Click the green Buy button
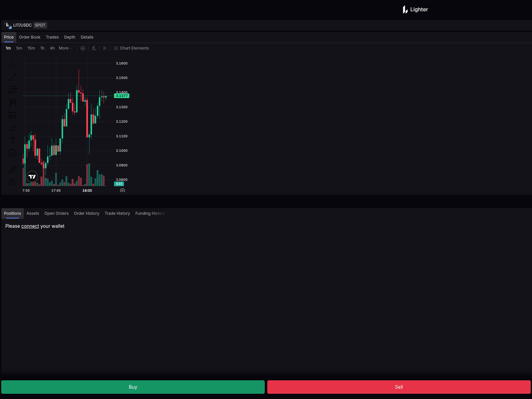Screen dimensions: 532x399 tap(133, 387)
